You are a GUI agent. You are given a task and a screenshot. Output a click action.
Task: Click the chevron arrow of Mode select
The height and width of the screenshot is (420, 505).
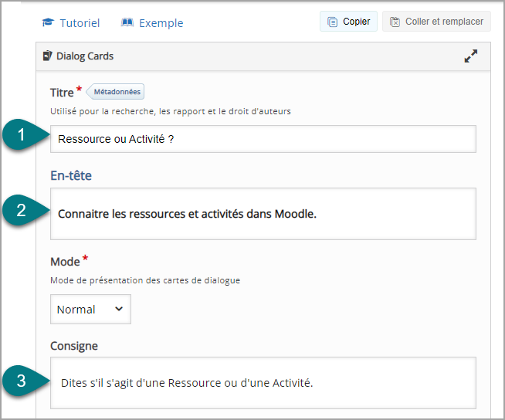(119, 309)
